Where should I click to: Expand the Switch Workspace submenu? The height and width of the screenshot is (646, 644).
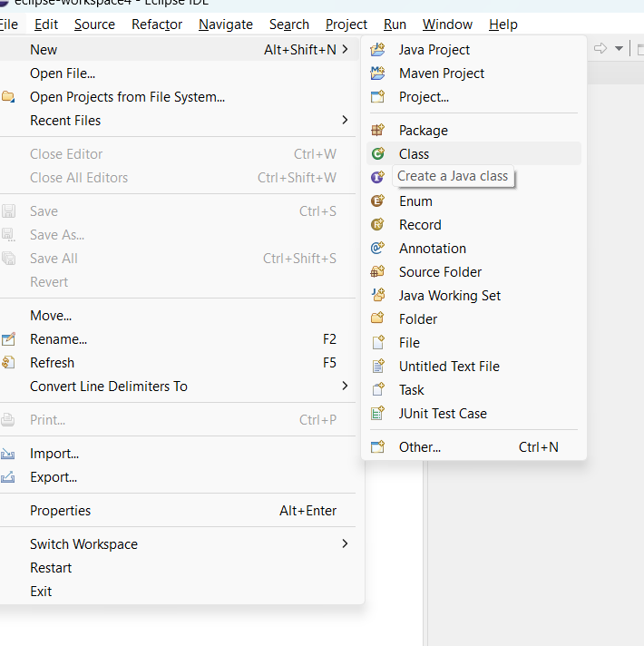pos(345,543)
